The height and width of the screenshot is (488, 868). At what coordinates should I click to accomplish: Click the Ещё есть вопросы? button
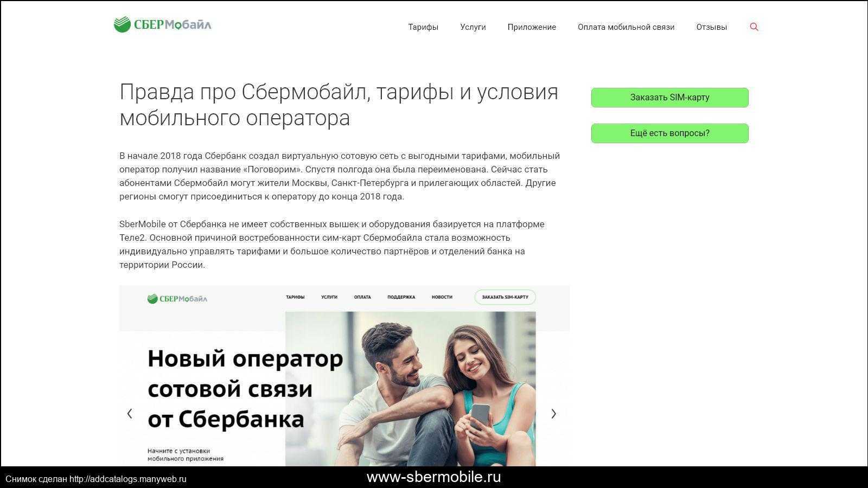pyautogui.click(x=670, y=133)
